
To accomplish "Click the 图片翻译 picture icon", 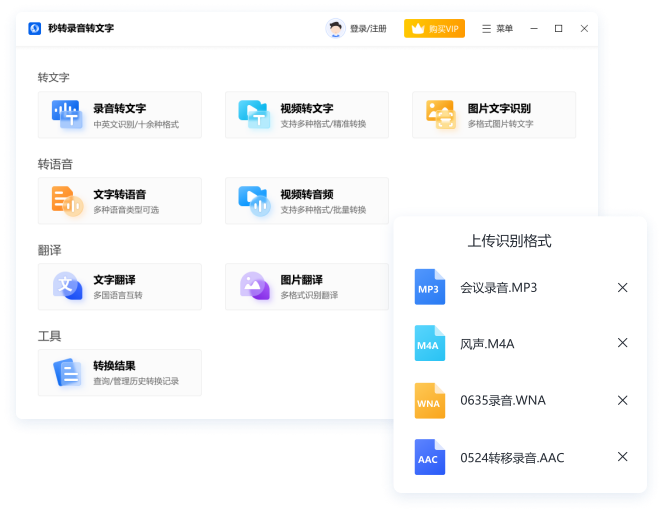I will (x=255, y=286).
